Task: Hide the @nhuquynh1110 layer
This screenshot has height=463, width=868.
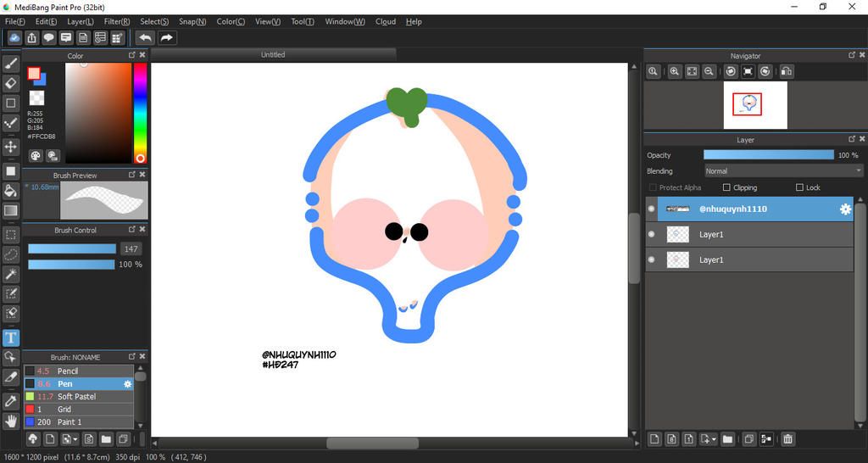Action: coord(652,209)
